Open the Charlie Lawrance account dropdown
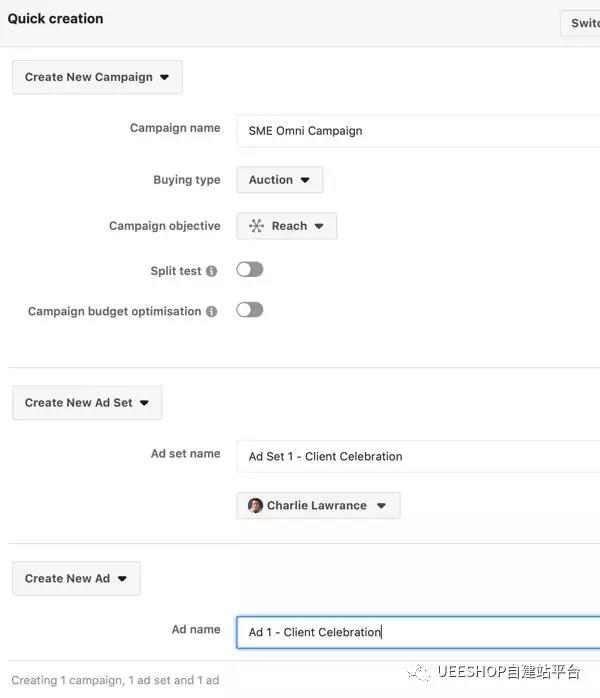This screenshot has width=600, height=698. coord(318,506)
